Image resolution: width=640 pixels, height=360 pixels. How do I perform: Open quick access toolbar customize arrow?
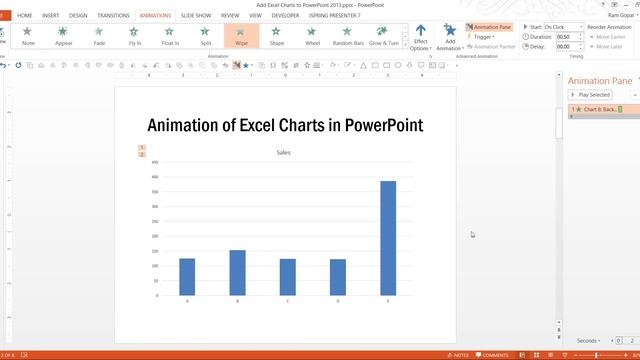[x=456, y=65]
